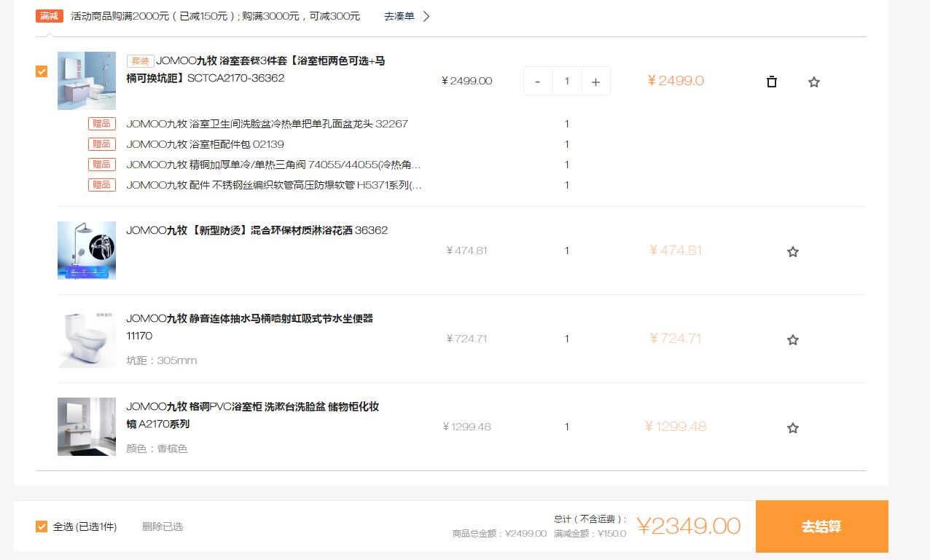Open gift item 面盆龙头 32267

(x=267, y=124)
